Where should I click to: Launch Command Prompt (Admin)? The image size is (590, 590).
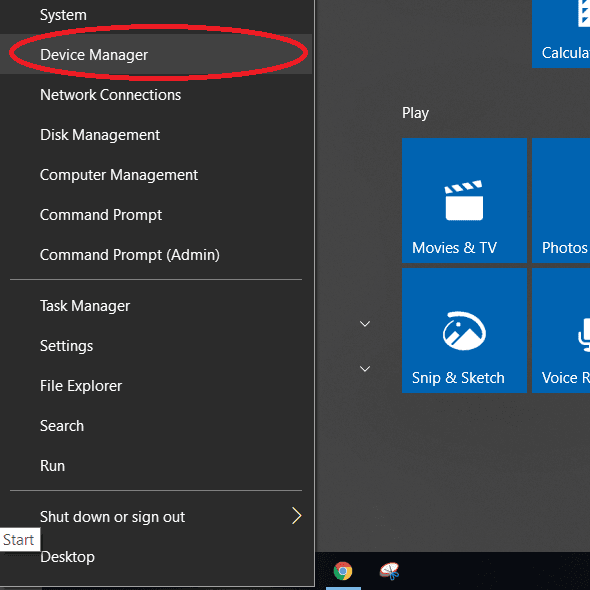point(156,255)
